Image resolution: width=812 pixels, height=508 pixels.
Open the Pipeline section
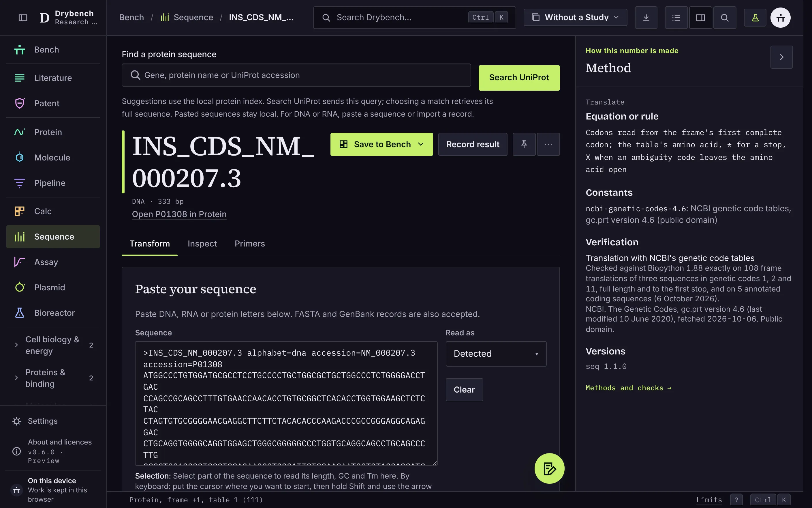click(53, 183)
